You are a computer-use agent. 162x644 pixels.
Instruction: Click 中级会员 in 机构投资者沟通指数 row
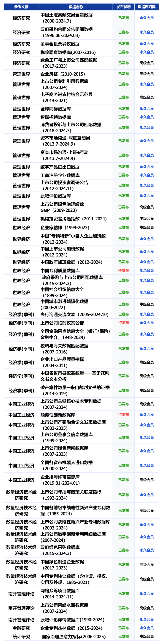(x=147, y=219)
